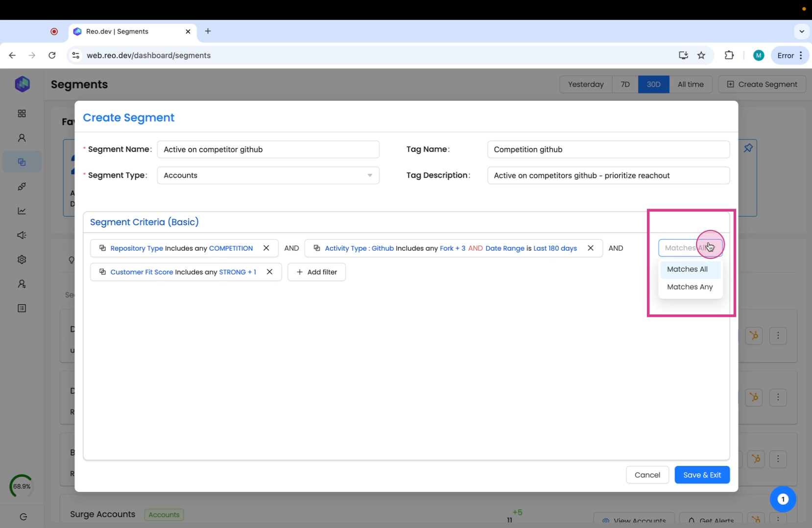Remove the Repository Type filter
Image resolution: width=812 pixels, height=528 pixels.
pos(266,248)
